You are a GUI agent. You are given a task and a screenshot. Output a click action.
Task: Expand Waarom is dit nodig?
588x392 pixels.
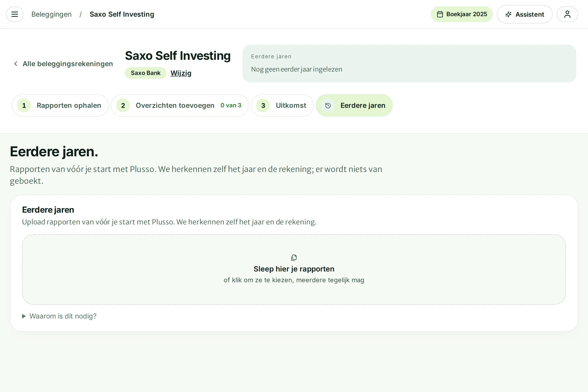(x=59, y=316)
